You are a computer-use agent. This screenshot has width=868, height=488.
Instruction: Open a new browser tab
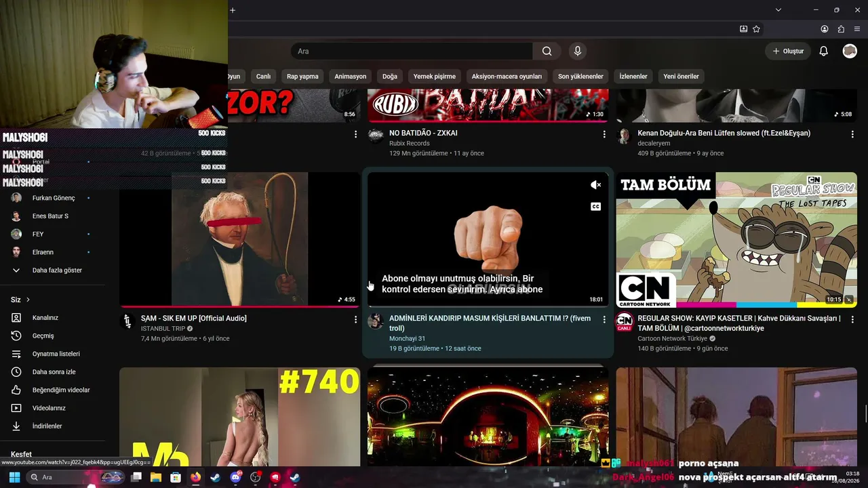[233, 10]
